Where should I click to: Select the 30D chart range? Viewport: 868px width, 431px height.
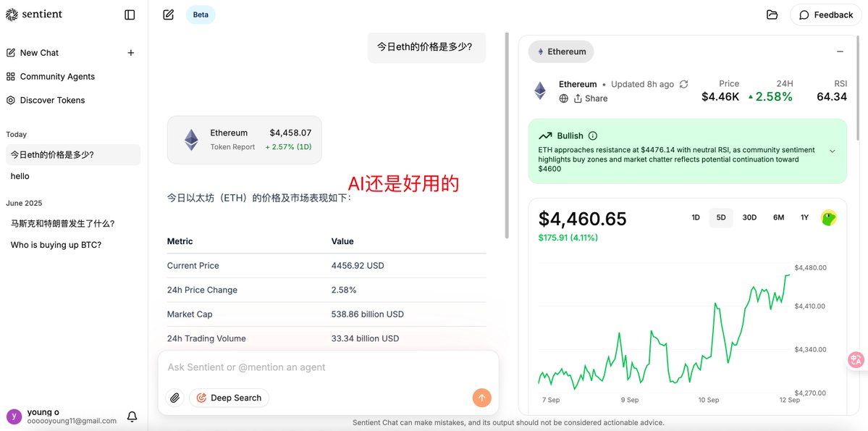tap(749, 218)
